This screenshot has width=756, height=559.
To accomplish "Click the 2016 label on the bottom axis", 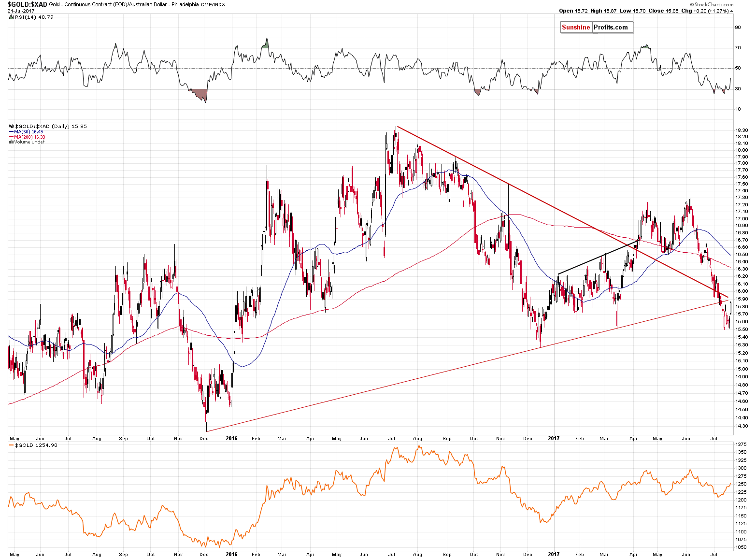I will [232, 555].
